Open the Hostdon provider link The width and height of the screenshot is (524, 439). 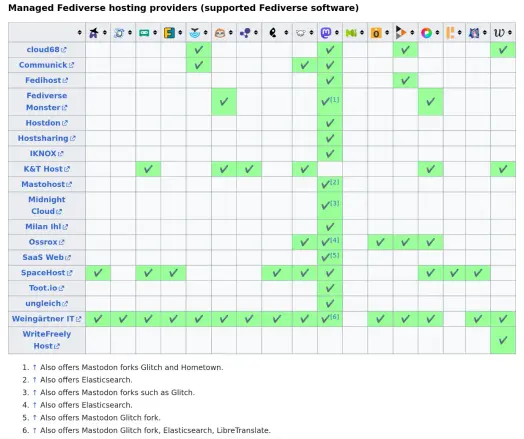click(46, 123)
